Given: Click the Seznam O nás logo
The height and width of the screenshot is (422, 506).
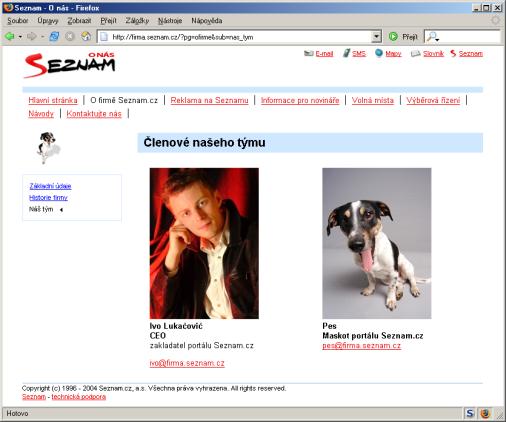Looking at the screenshot, I should pos(69,65).
